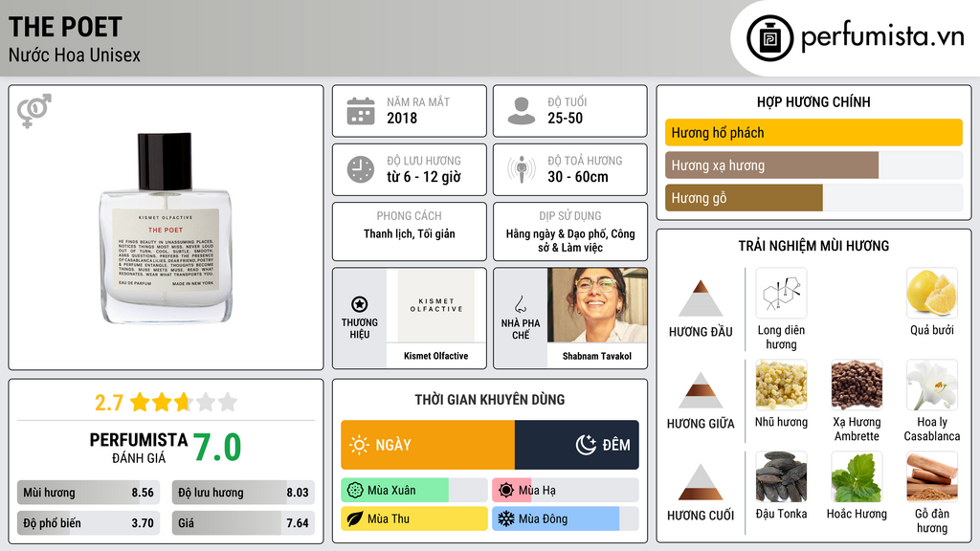Image resolution: width=980 pixels, height=551 pixels.
Task: Click the sun icon in Ngày bar
Action: [359, 445]
